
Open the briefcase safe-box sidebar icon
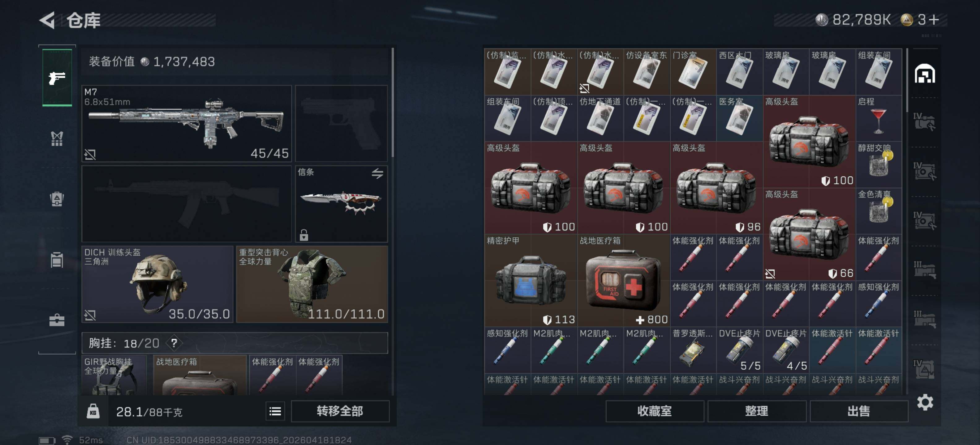tap(57, 320)
